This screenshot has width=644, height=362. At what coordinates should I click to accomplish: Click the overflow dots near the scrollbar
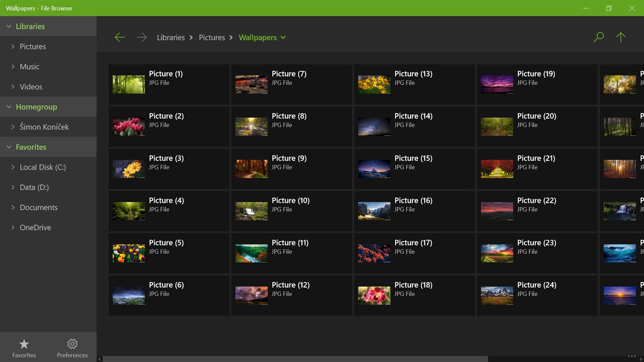631,356
